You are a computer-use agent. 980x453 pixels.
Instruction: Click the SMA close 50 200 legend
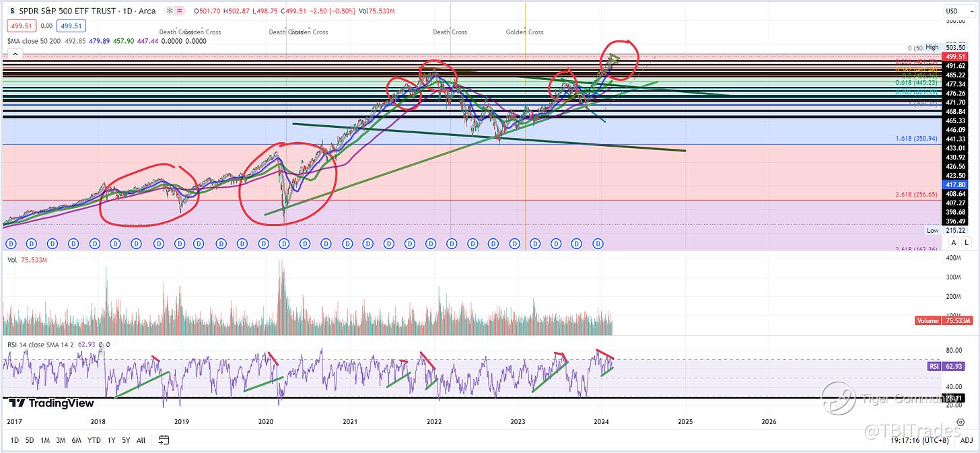[x=37, y=41]
